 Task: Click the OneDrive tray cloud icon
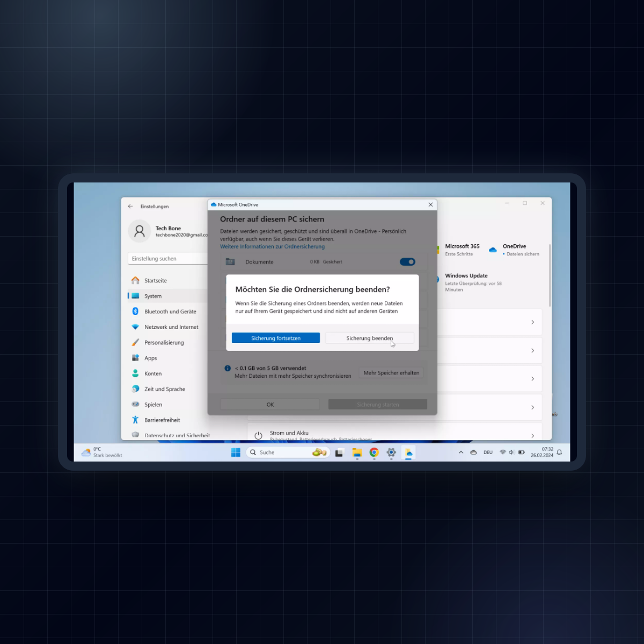pyautogui.click(x=473, y=452)
